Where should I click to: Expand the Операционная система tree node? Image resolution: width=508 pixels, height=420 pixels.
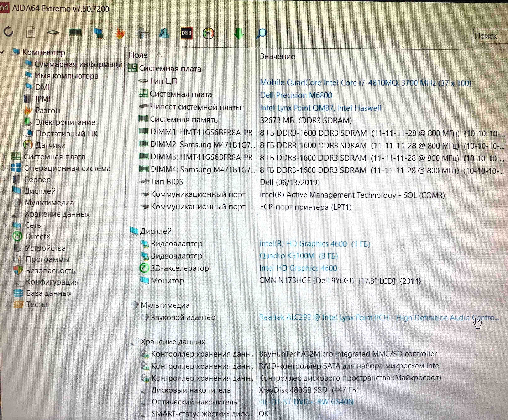(4, 168)
